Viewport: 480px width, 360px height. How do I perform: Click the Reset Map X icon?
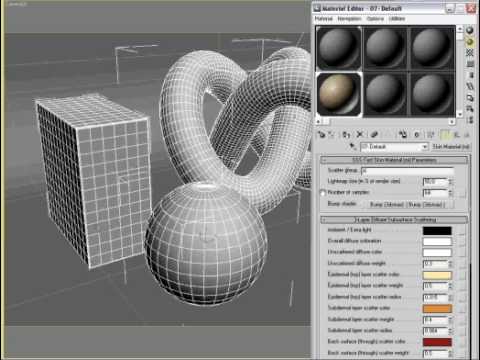click(x=360, y=135)
